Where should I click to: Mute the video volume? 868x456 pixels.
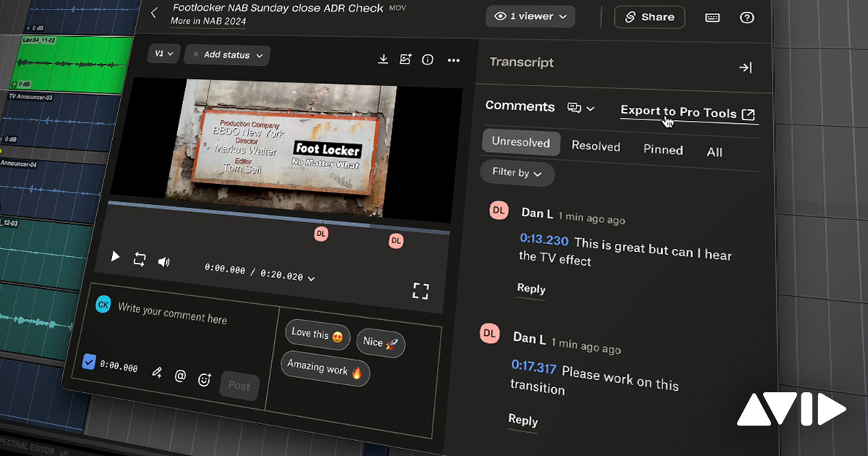tap(163, 261)
